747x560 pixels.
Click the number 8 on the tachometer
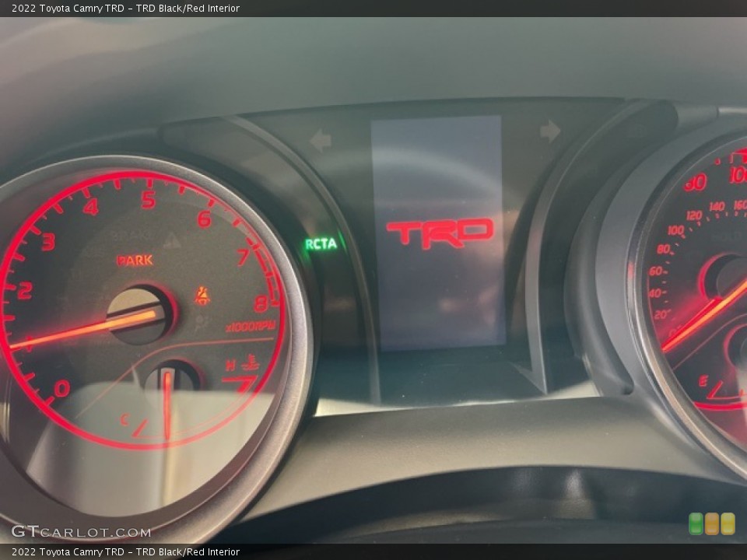point(260,303)
